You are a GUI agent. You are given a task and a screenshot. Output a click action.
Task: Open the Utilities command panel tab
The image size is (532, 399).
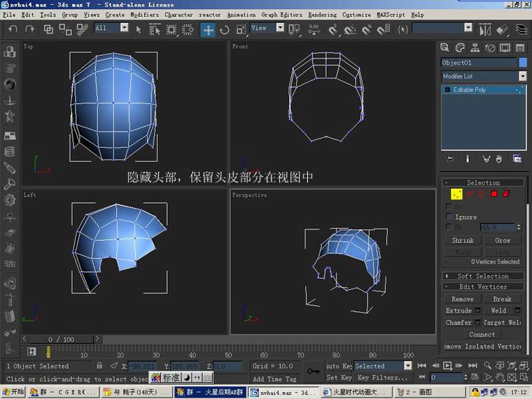point(520,48)
